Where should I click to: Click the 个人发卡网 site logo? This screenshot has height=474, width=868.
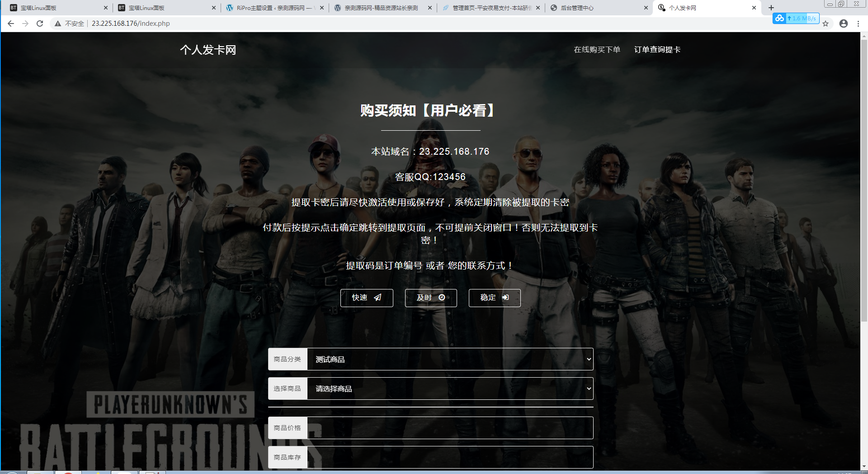pyautogui.click(x=208, y=50)
